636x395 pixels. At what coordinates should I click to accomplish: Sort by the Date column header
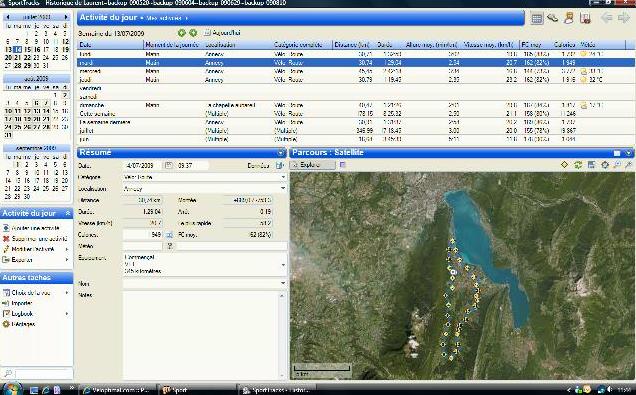110,45
